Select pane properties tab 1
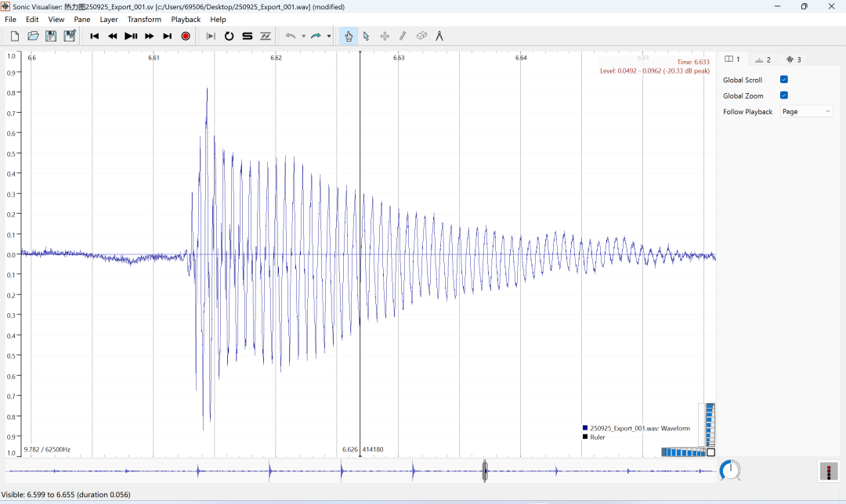This screenshot has height=504, width=846. click(732, 59)
